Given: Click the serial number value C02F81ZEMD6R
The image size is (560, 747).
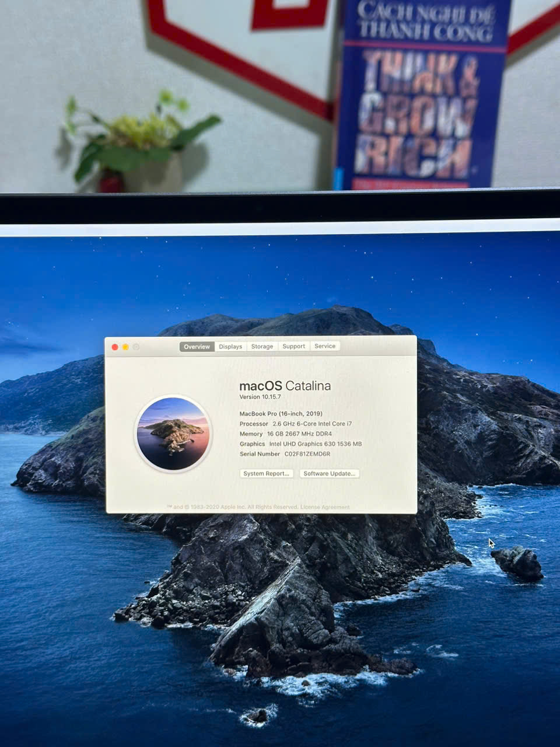Looking at the screenshot, I should click(307, 454).
